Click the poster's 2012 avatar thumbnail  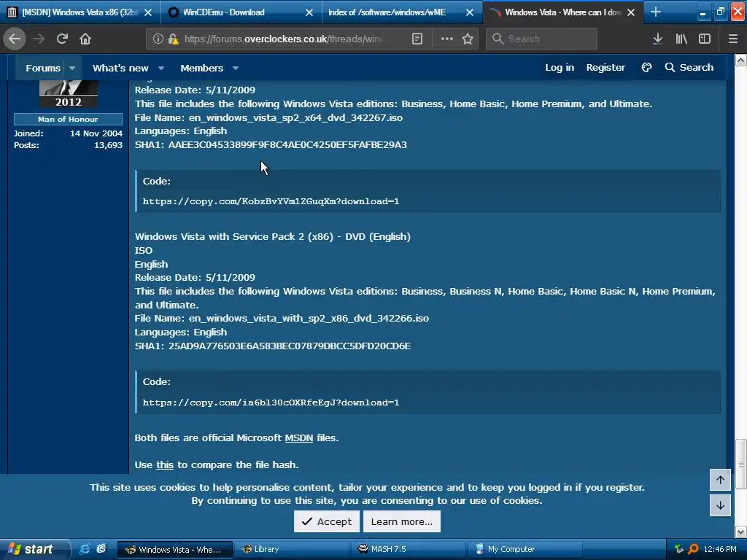[x=68, y=94]
